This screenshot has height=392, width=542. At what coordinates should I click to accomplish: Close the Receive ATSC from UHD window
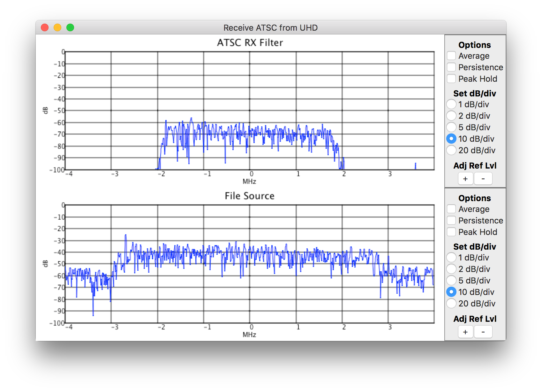point(45,27)
